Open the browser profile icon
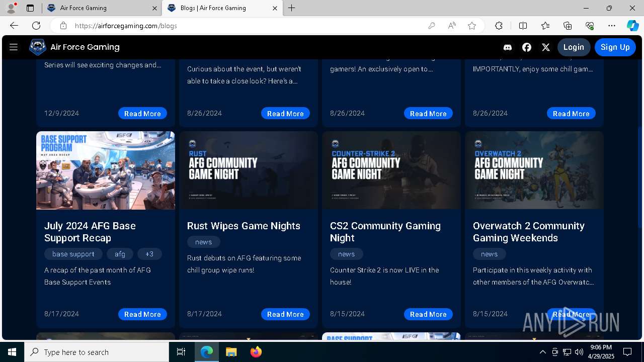Image resolution: width=644 pixels, height=362 pixels. (11, 8)
